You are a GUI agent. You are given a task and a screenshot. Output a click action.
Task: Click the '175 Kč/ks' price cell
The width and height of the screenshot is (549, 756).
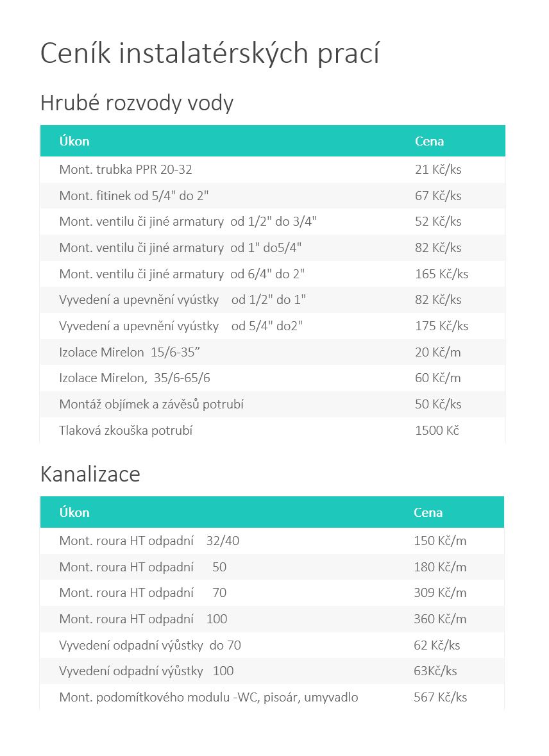click(441, 326)
